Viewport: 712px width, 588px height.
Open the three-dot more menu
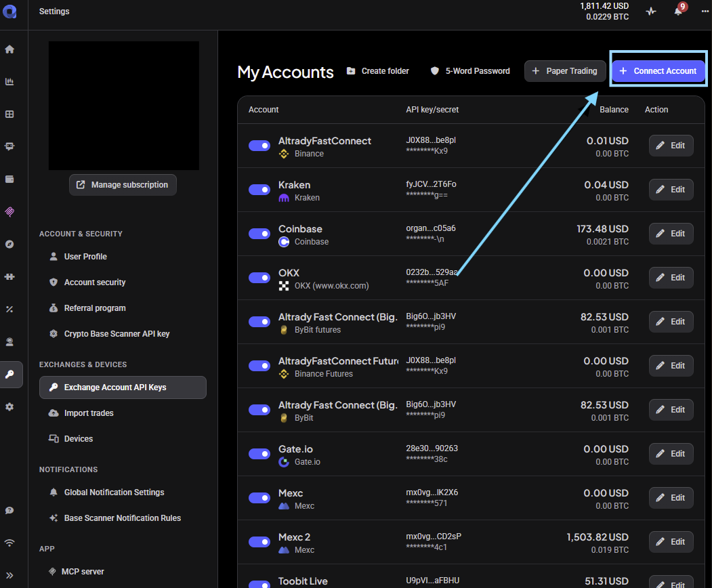705,11
